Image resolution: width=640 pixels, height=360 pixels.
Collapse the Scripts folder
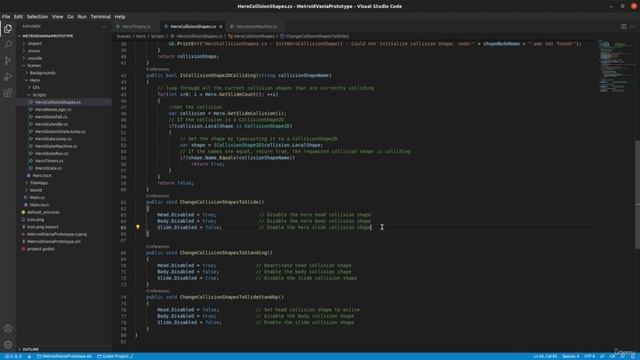coord(39,95)
